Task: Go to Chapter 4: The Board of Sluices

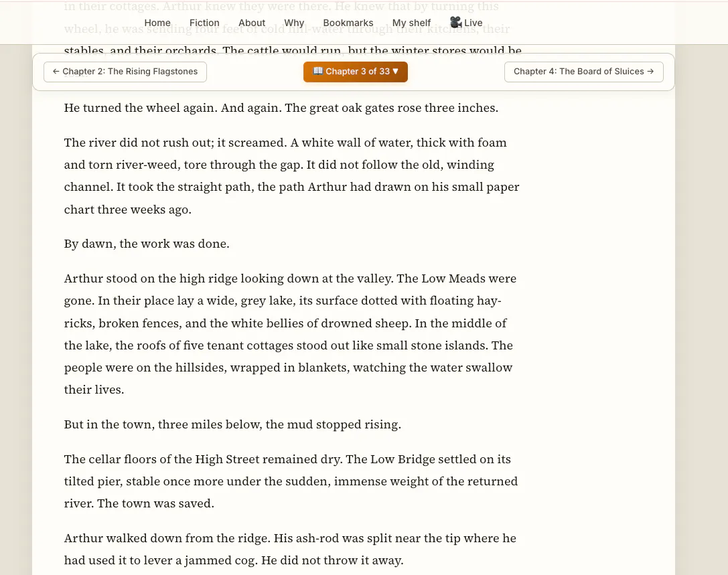Action: pyautogui.click(x=583, y=72)
